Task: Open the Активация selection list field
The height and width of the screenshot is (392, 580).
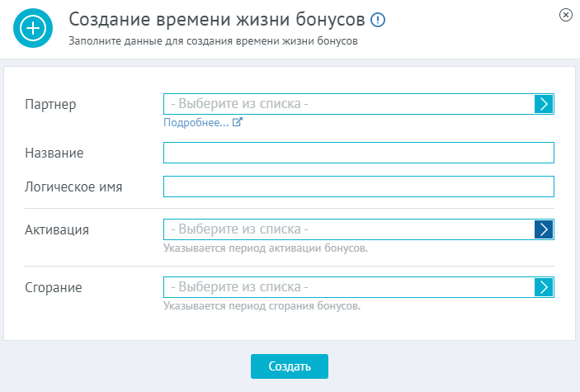Action: [x=358, y=229]
